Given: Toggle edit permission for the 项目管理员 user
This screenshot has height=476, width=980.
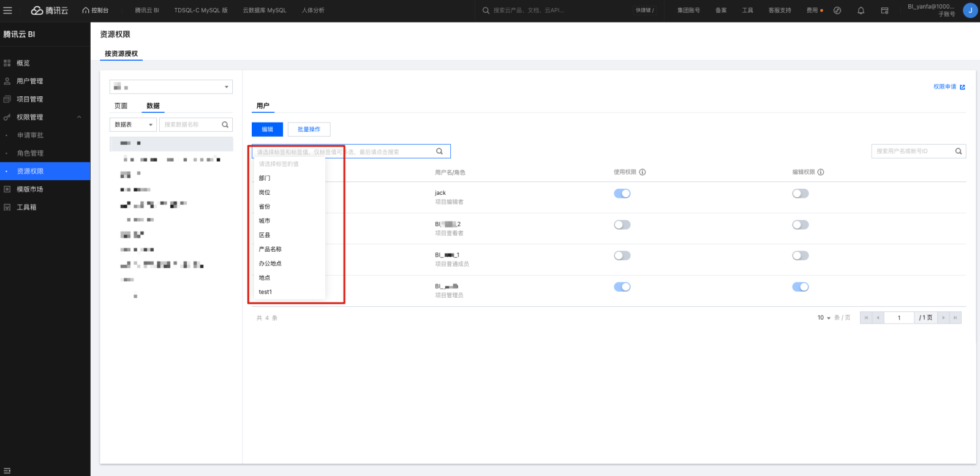Looking at the screenshot, I should click(x=801, y=287).
